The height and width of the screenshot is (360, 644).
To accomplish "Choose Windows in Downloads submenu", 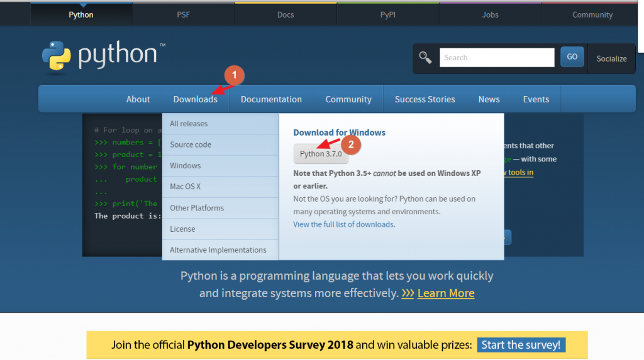I will pyautogui.click(x=221, y=165).
